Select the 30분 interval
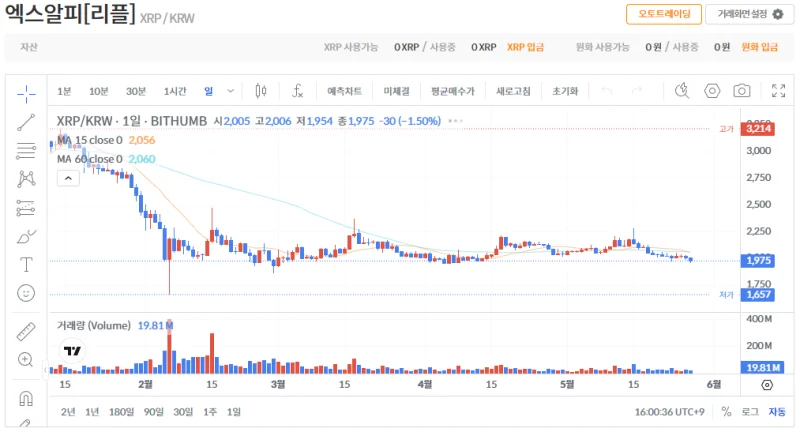This screenshot has height=432, width=800. [136, 91]
